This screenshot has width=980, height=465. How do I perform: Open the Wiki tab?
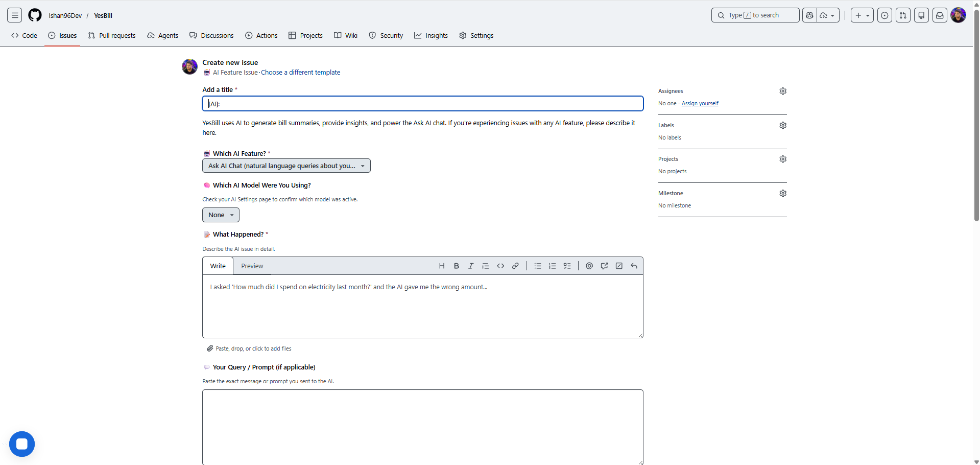coord(346,35)
